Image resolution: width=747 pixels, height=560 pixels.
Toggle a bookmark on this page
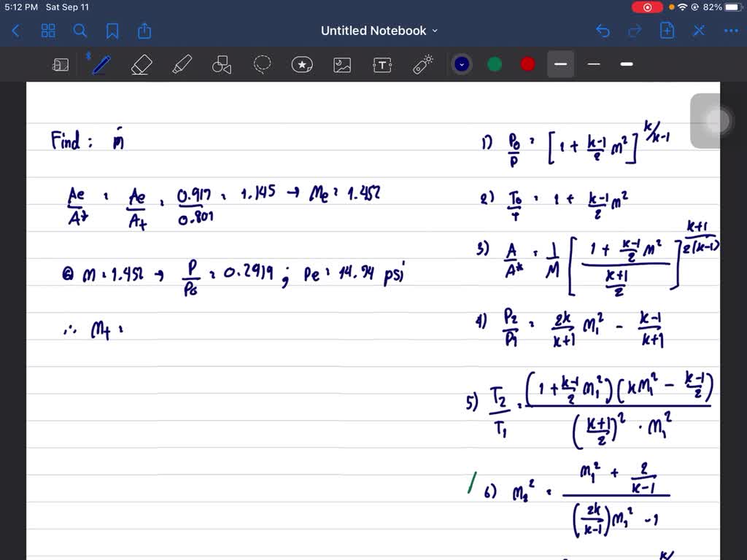[112, 31]
